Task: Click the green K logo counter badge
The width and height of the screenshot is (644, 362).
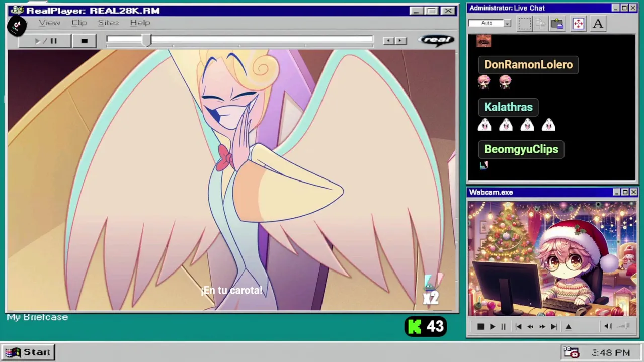Action: pyautogui.click(x=426, y=327)
